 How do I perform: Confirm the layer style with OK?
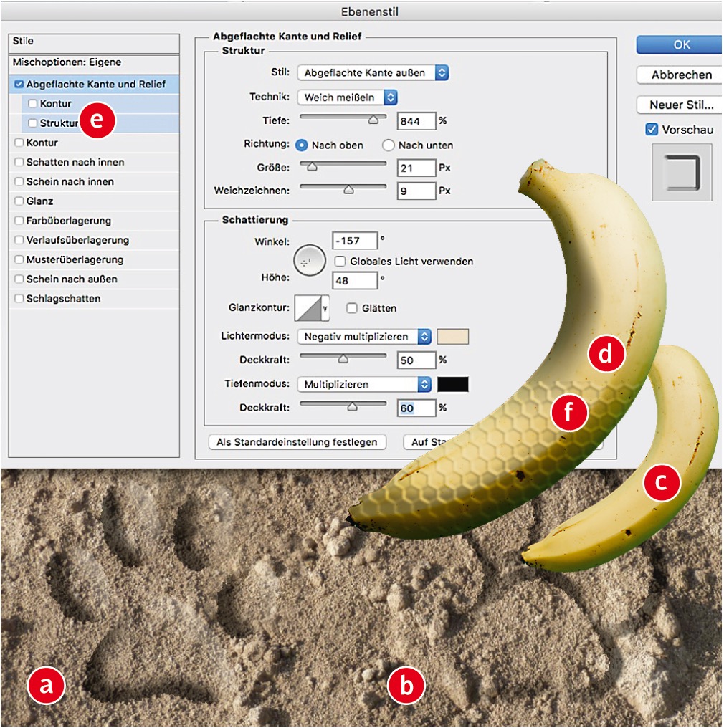pos(680,44)
